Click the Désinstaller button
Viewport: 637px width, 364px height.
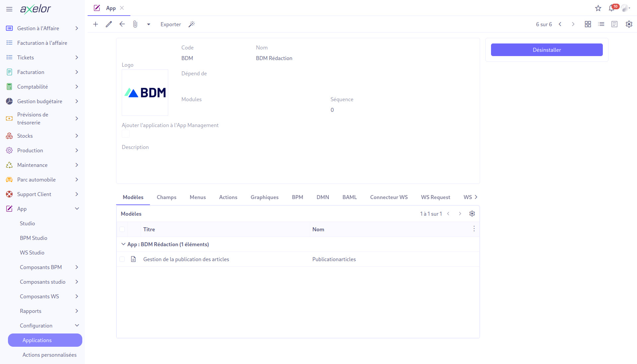pos(547,50)
